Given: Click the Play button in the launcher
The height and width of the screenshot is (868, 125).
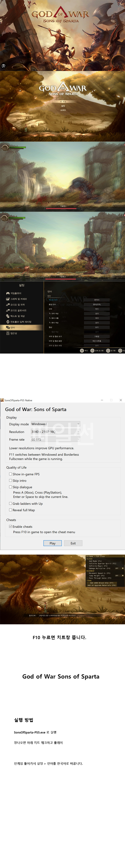Looking at the screenshot, I should pos(52,543).
